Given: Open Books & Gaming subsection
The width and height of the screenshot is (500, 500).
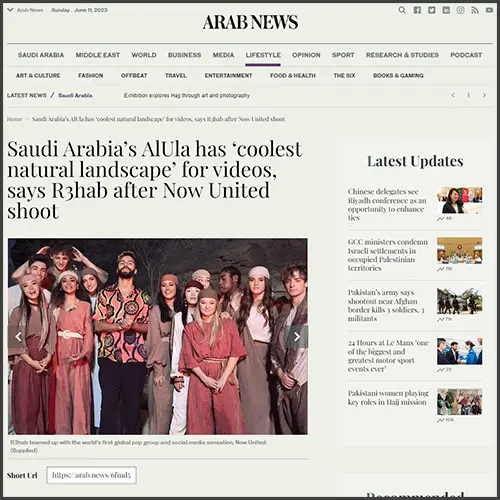Looking at the screenshot, I should click(398, 76).
